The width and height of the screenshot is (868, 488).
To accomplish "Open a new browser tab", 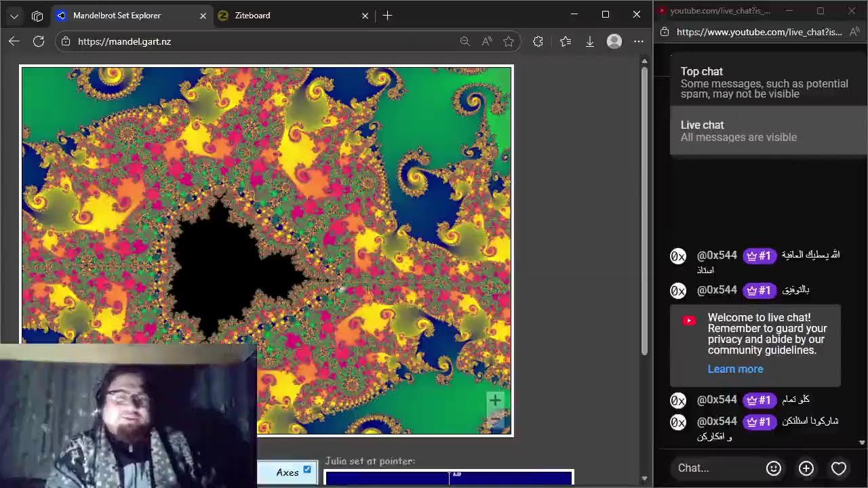I will [387, 16].
